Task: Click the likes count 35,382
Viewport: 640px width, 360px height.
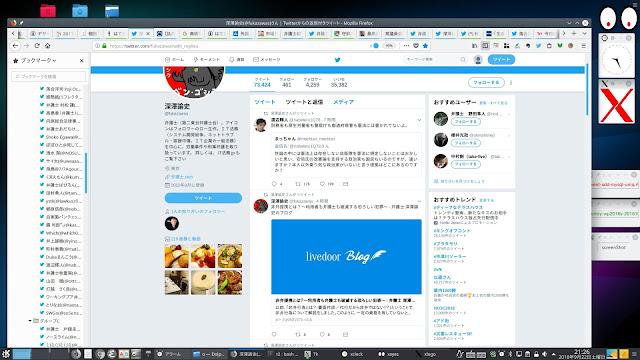Action: [339, 85]
